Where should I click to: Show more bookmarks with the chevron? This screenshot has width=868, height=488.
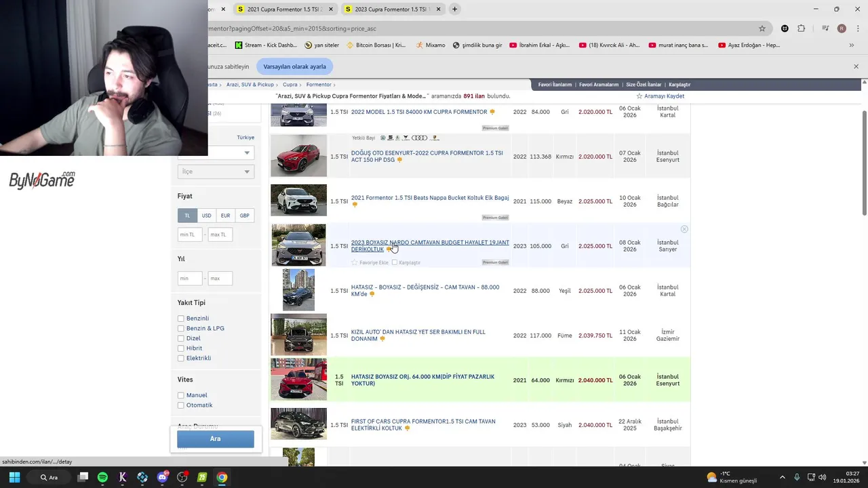coord(852,45)
